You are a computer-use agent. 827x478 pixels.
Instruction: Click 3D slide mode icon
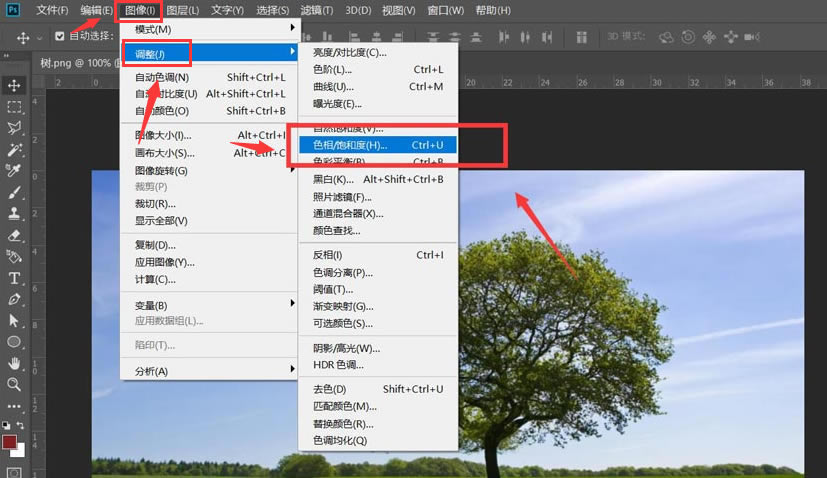(730, 37)
